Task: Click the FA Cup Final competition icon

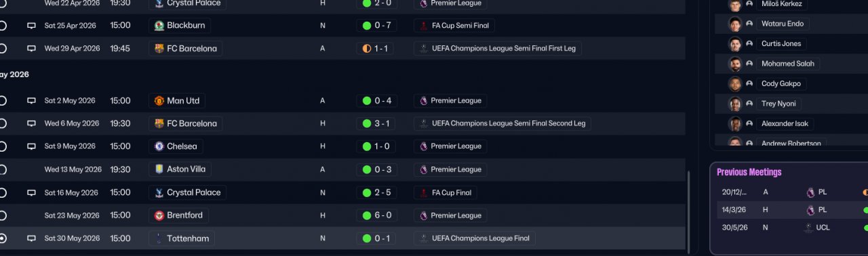Action: pos(424,192)
